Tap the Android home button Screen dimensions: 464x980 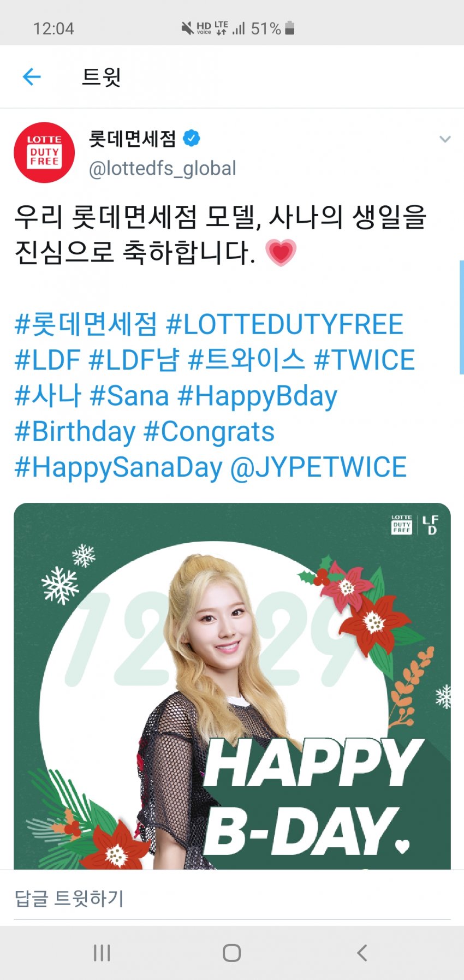click(x=232, y=953)
